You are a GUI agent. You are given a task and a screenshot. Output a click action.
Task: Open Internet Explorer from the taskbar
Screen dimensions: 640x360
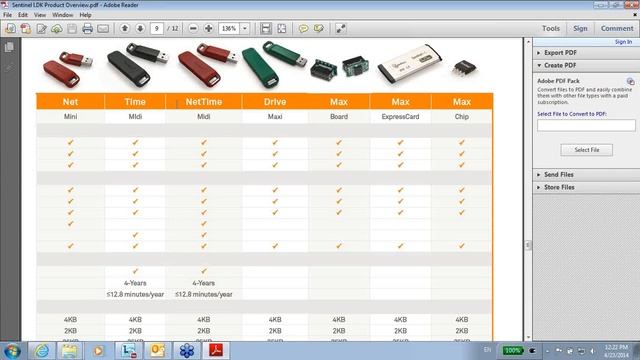[42, 351]
